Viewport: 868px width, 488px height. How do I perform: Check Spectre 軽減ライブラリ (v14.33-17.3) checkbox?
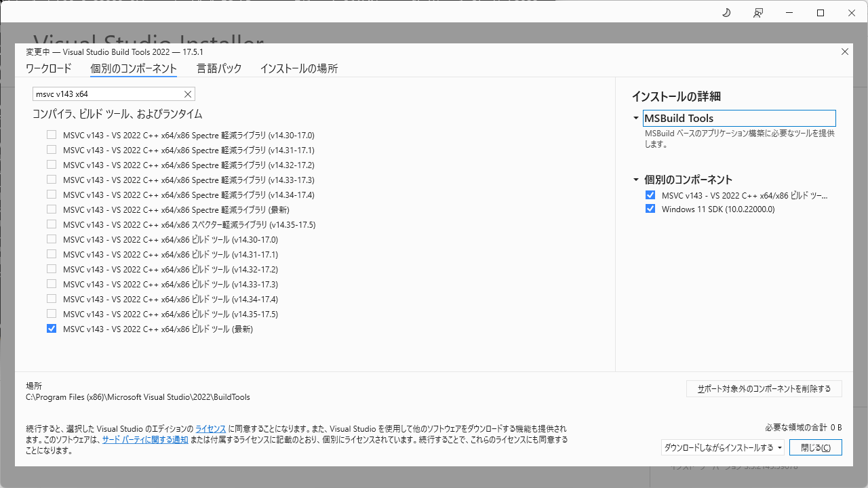52,180
